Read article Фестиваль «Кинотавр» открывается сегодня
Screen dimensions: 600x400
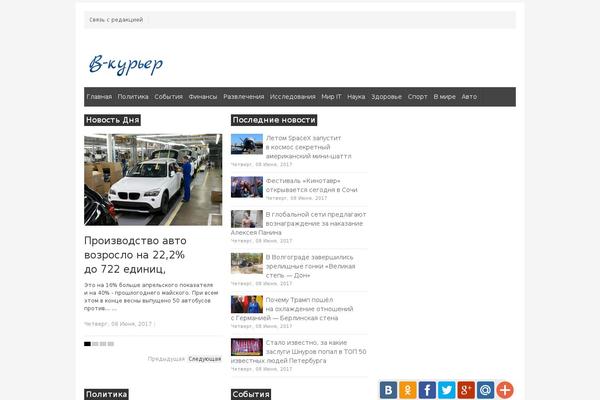311,185
